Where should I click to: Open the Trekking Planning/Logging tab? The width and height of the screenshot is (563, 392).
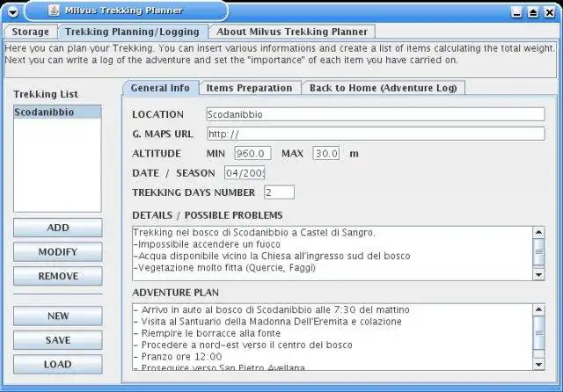[x=133, y=32]
